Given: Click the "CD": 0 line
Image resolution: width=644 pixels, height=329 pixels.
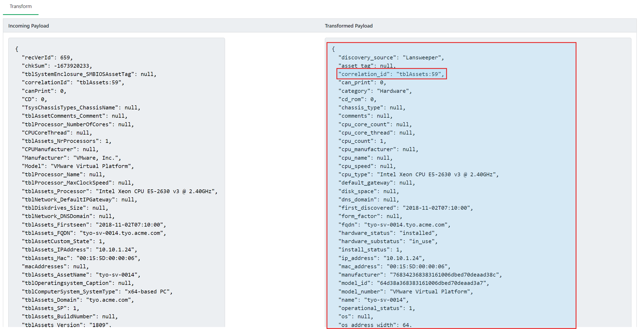Looking at the screenshot, I should pyautogui.click(x=35, y=99).
